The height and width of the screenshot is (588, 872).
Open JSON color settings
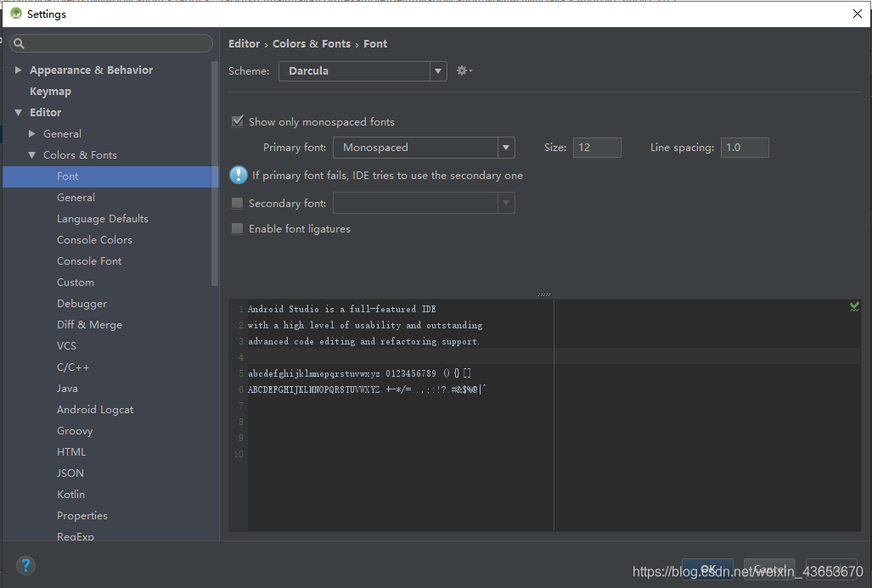pyautogui.click(x=70, y=473)
